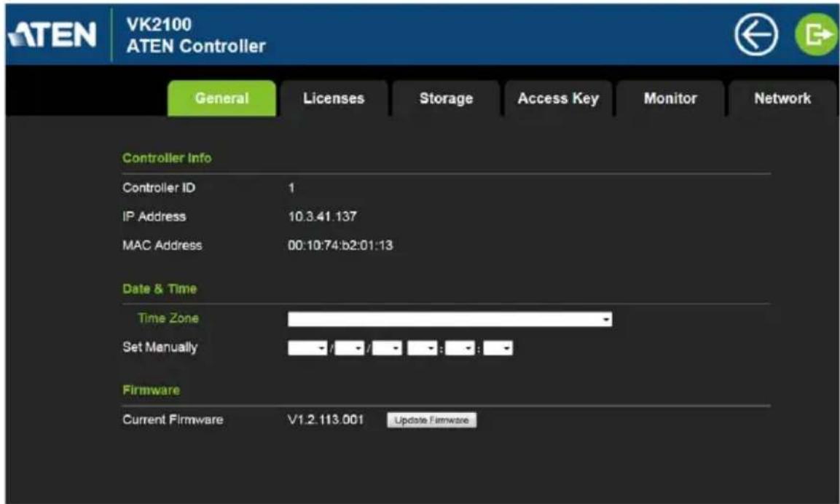
Task: Click the Date & Time heading
Action: point(160,288)
